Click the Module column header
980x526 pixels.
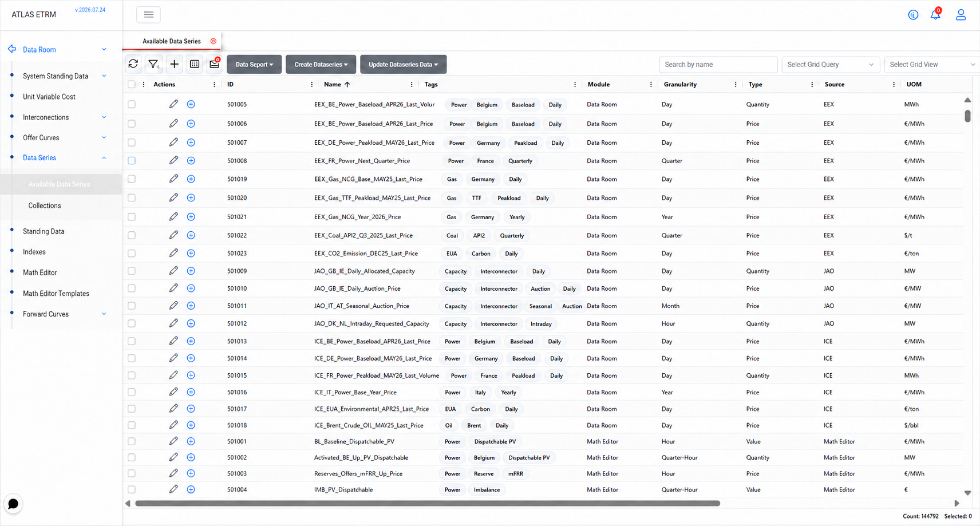(x=599, y=84)
